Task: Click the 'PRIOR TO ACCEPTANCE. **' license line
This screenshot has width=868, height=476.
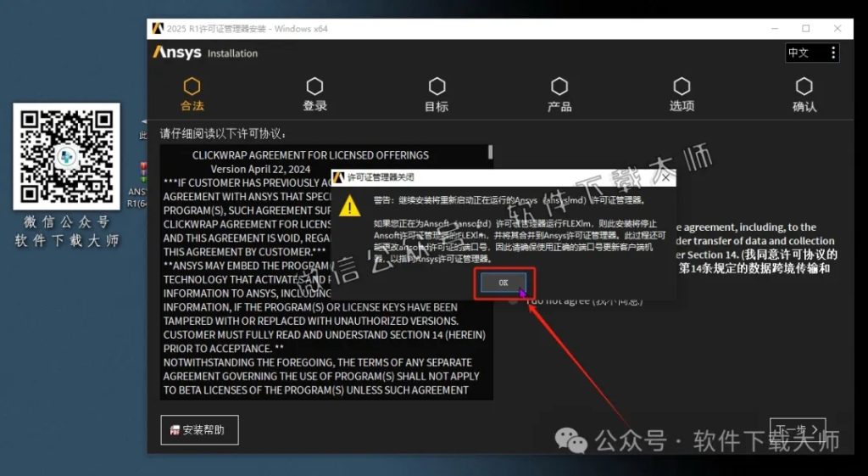Action: [x=223, y=349]
